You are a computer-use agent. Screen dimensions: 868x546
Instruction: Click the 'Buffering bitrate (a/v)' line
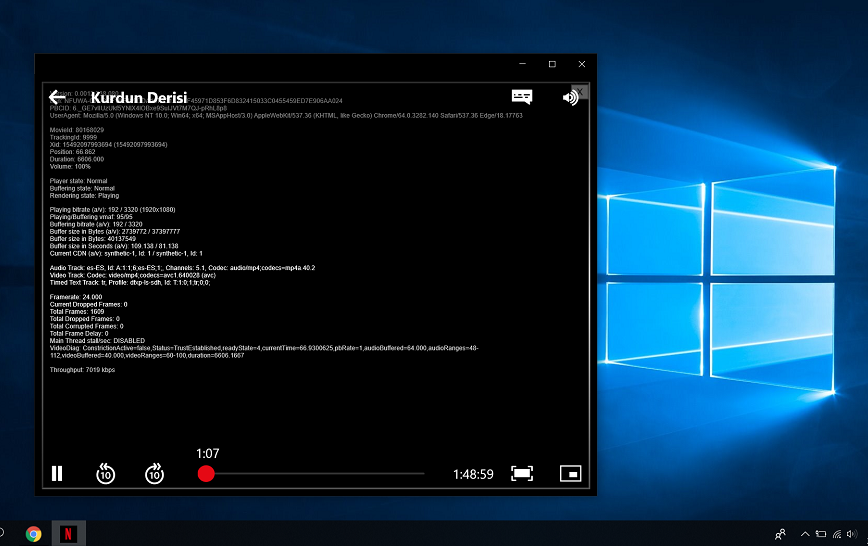point(96,224)
